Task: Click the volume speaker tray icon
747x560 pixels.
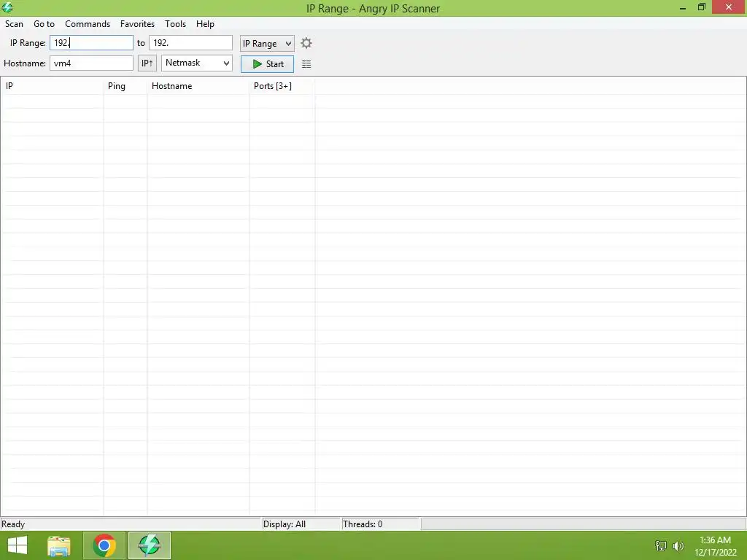Action: click(678, 545)
